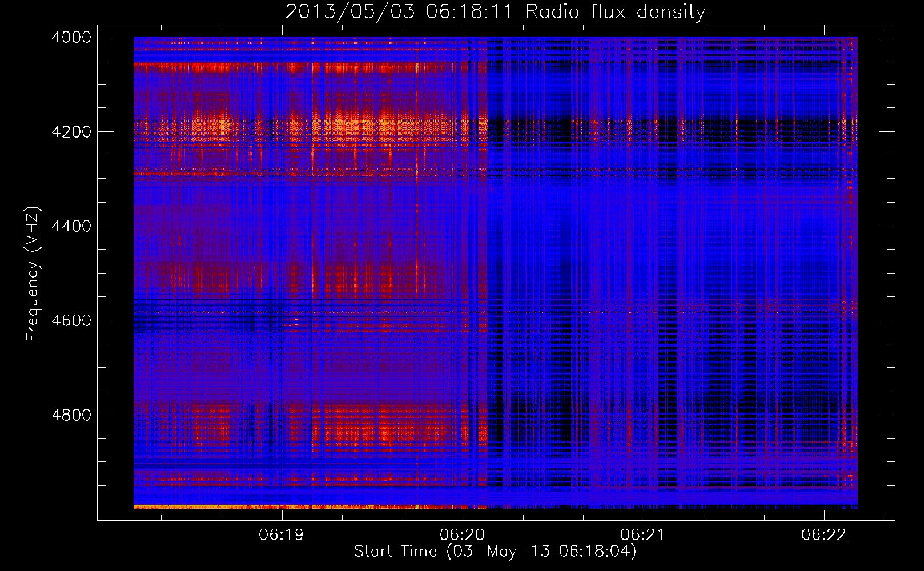This screenshot has width=924, height=571.
Task: Click the 06:21 time axis label
Action: tap(642, 534)
